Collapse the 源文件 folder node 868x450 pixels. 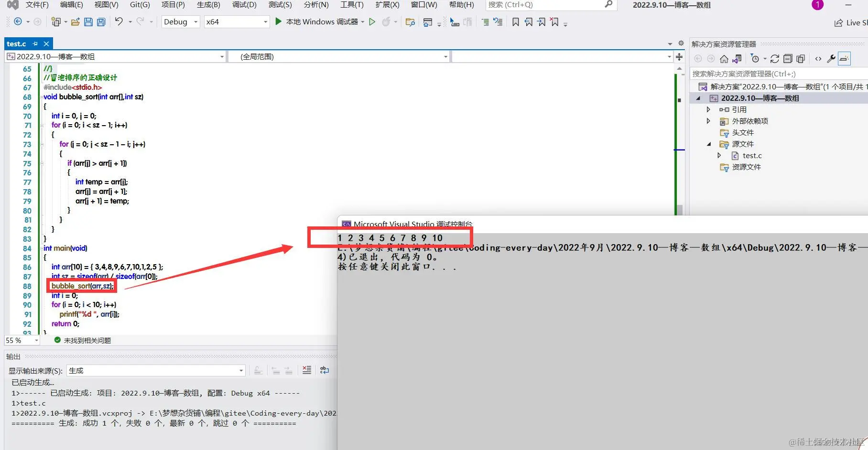[709, 144]
